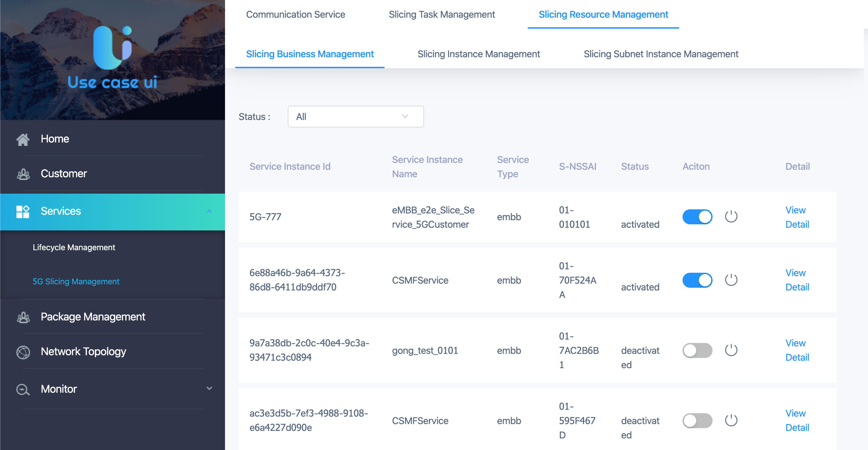Click the Status column header
The height and width of the screenshot is (450, 868).
point(635,166)
